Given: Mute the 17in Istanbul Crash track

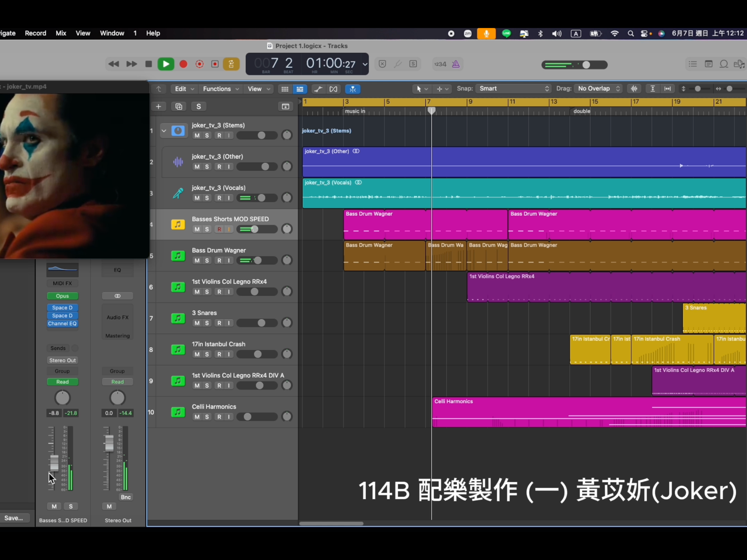Looking at the screenshot, I should (197, 354).
